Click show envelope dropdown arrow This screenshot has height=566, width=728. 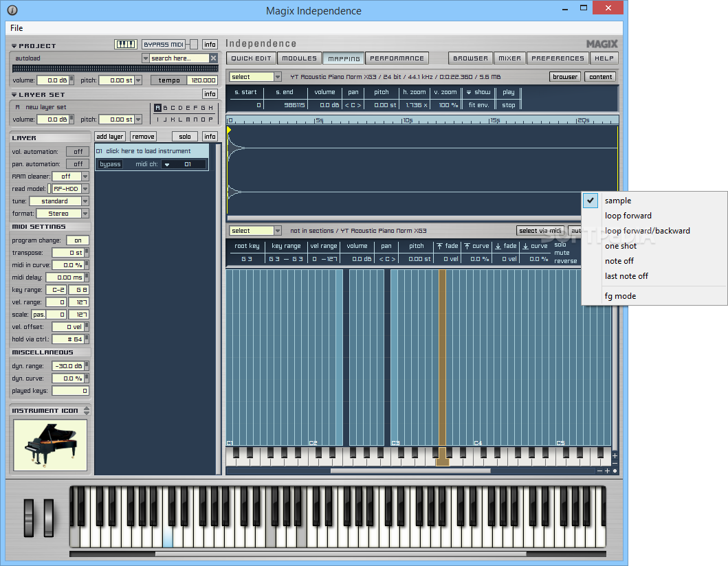[x=469, y=92]
